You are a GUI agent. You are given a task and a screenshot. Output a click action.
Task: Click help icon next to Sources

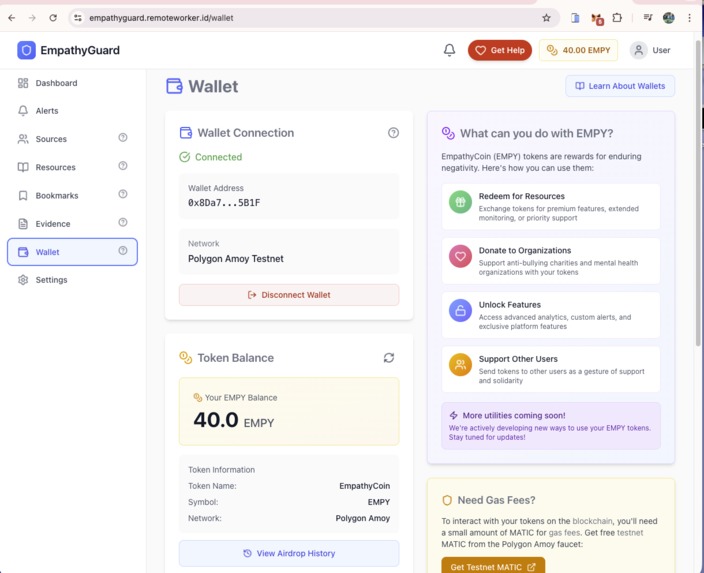tap(123, 137)
